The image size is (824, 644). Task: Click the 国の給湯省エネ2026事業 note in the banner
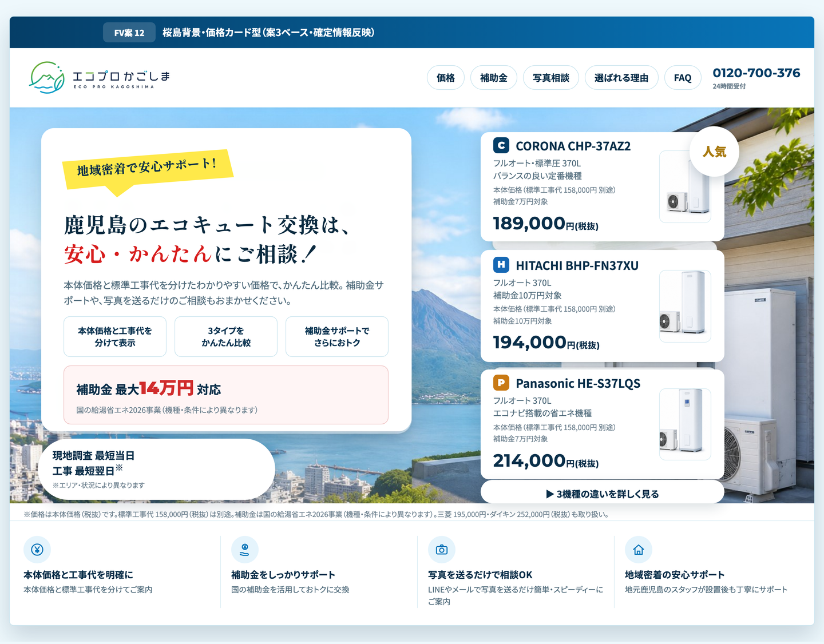(167, 410)
